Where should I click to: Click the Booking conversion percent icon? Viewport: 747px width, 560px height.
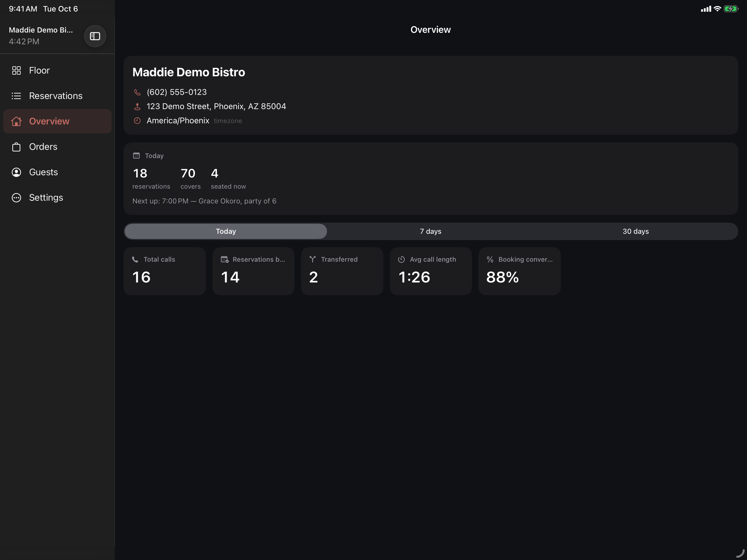(490, 259)
